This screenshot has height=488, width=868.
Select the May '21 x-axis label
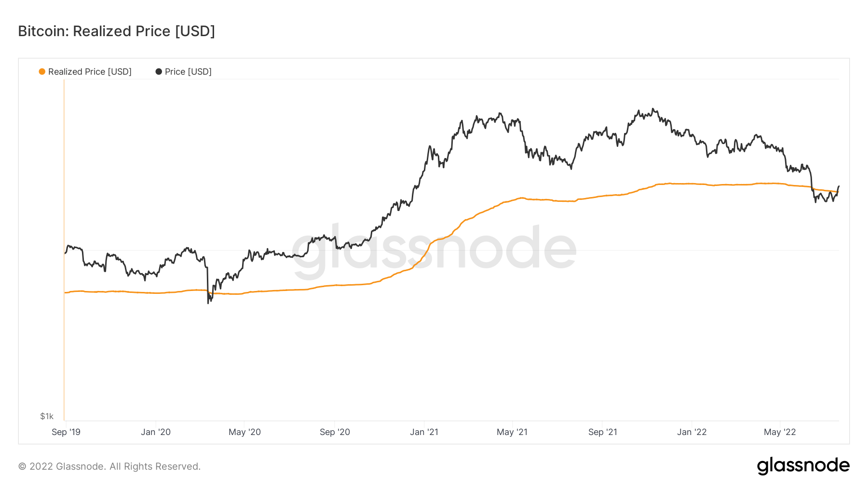coord(512,432)
